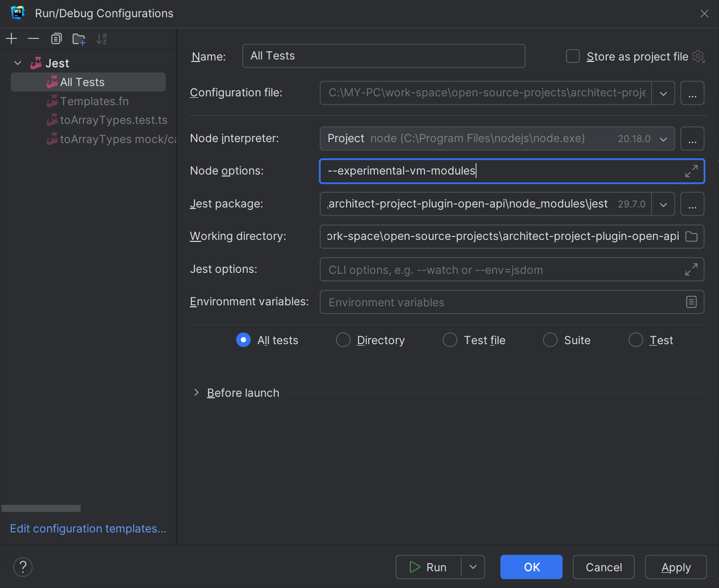Click Cancel button
The height and width of the screenshot is (588, 719).
pyautogui.click(x=603, y=567)
